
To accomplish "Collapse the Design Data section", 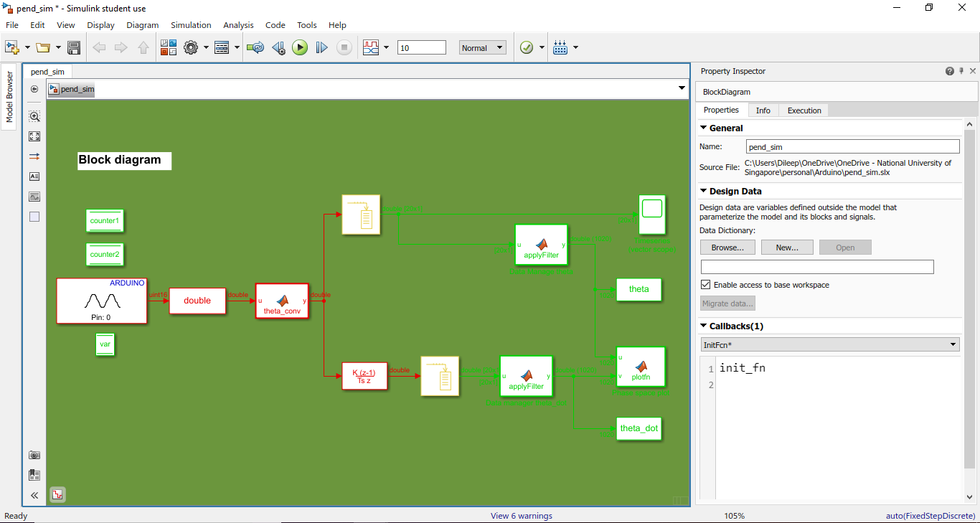I will coord(704,192).
